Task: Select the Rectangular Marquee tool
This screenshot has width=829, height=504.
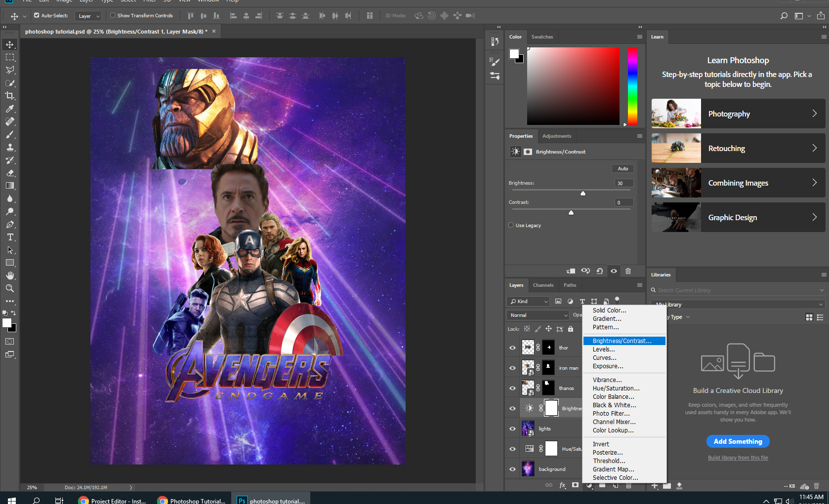Action: click(10, 57)
